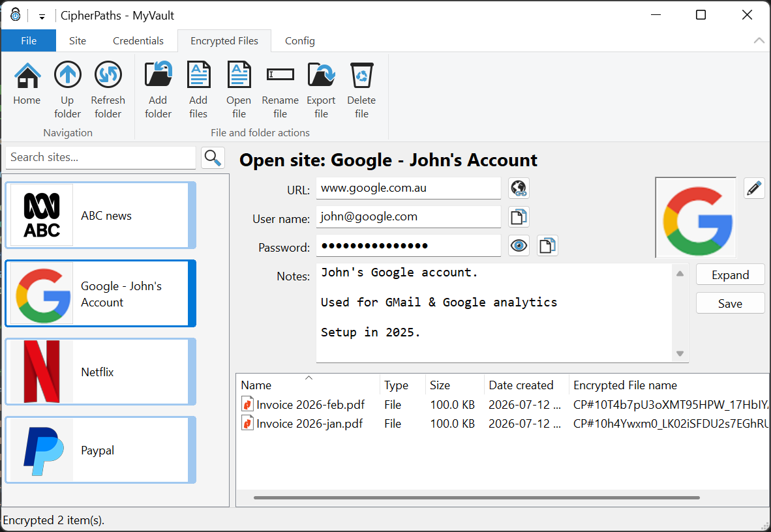Open quick access toolbar dropdown arrow
This screenshot has width=771, height=532.
point(42,17)
